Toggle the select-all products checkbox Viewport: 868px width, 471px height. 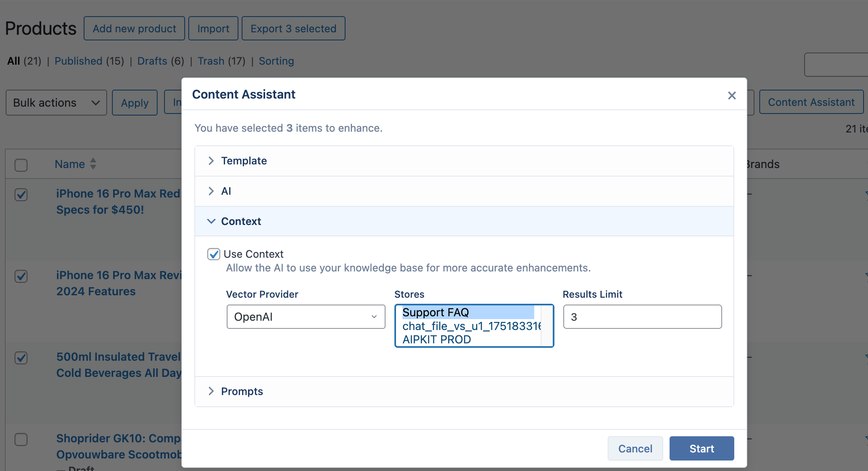pyautogui.click(x=21, y=165)
